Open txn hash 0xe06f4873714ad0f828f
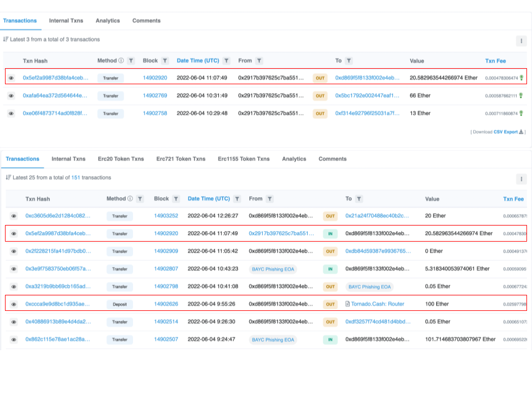 tap(55, 113)
